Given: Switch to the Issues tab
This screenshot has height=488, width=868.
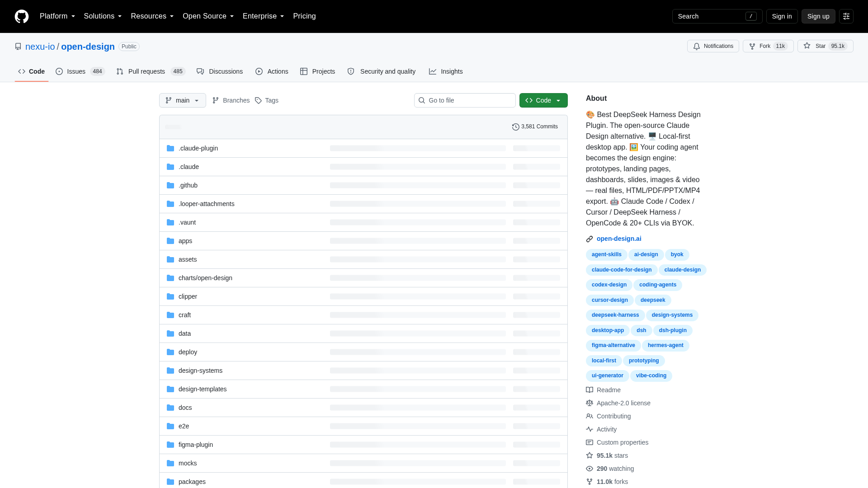Looking at the screenshot, I should (80, 71).
